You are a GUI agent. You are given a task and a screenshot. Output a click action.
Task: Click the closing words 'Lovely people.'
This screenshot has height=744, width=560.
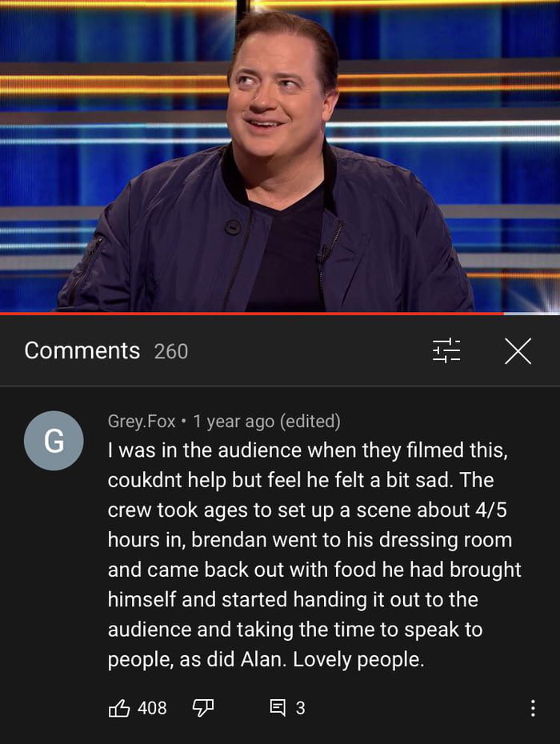[x=358, y=659]
